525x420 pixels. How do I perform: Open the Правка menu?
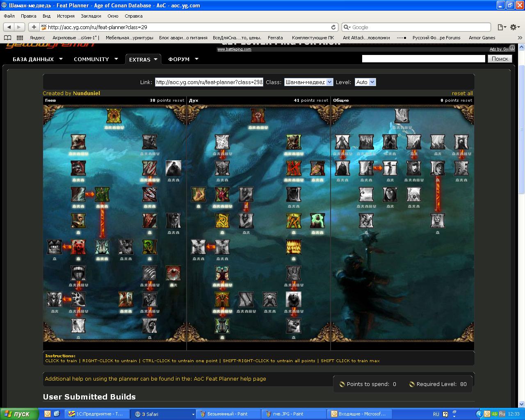pyautogui.click(x=28, y=16)
